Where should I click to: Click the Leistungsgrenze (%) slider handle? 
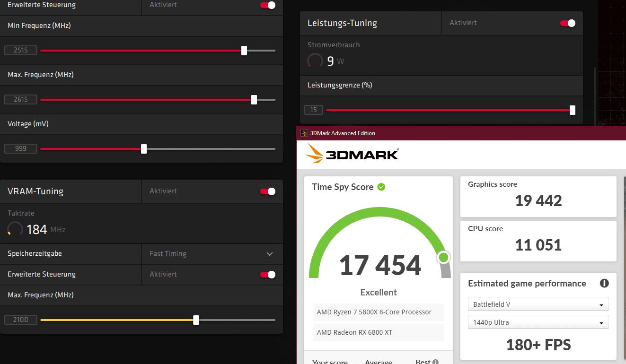573,110
